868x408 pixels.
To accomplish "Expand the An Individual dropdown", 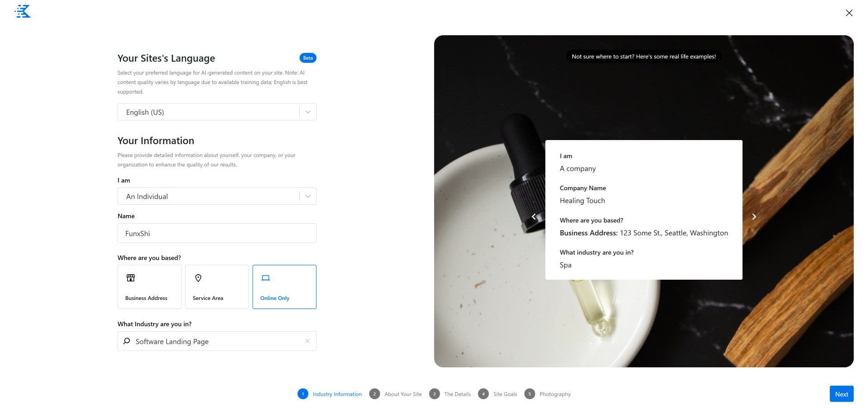I will pyautogui.click(x=217, y=196).
